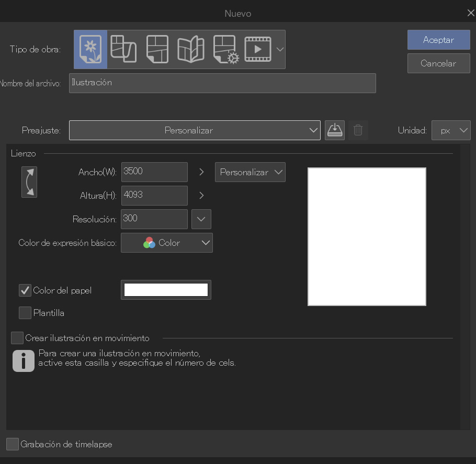The width and height of the screenshot is (476, 464).
Task: Select the comic settings display work type
Action: point(225,50)
